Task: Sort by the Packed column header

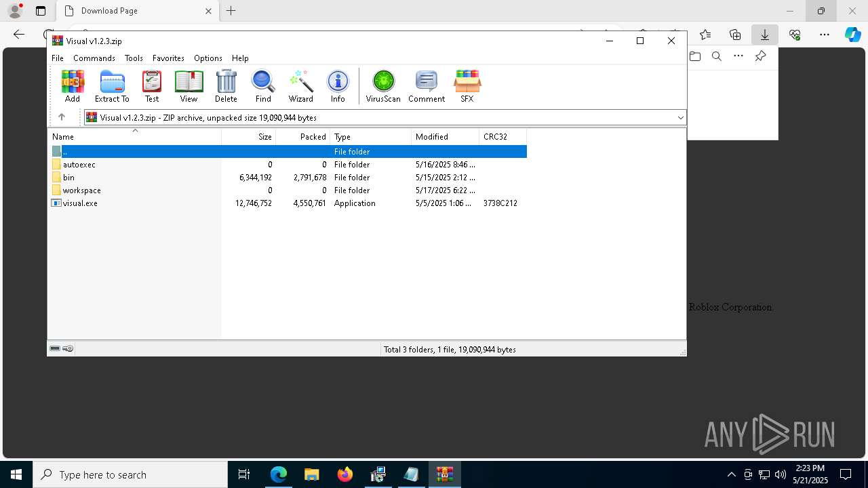Action: pyautogui.click(x=303, y=137)
